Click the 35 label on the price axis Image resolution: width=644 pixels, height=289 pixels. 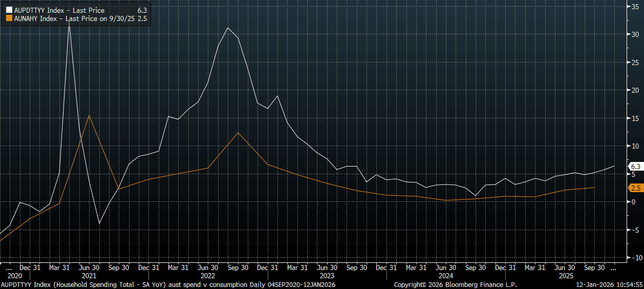634,7
